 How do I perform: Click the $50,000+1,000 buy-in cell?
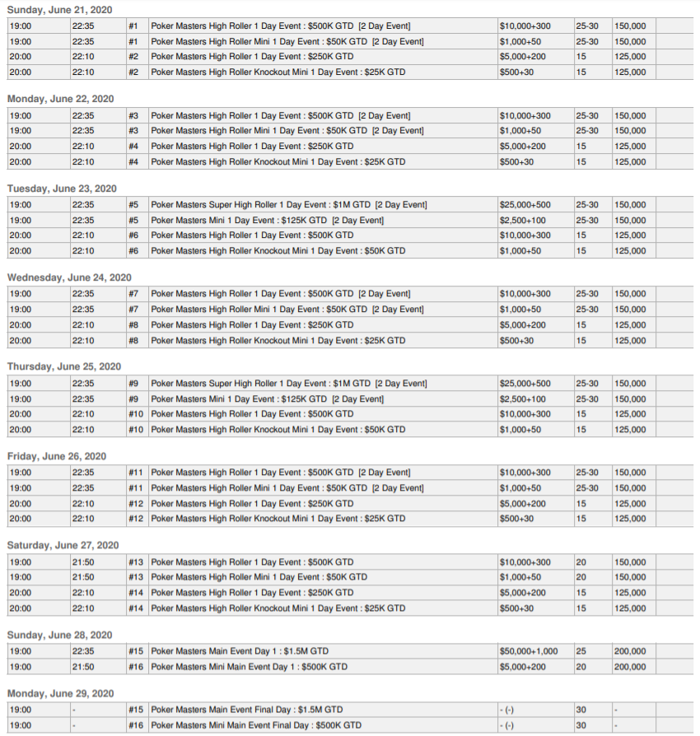click(x=528, y=651)
